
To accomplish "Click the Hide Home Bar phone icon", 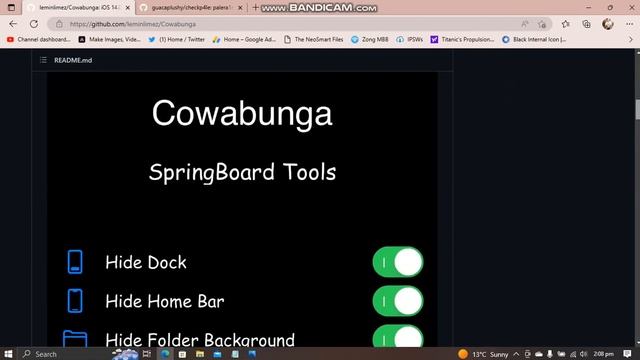I will [75, 301].
